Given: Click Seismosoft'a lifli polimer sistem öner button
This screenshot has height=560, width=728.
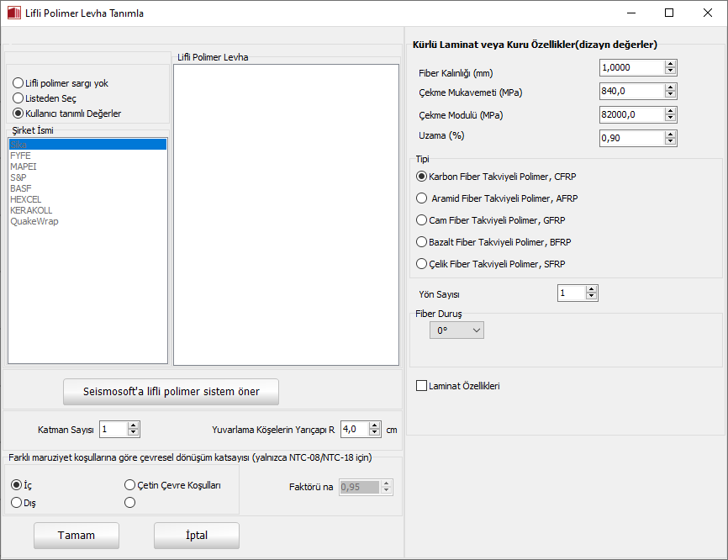Looking at the screenshot, I should point(171,391).
